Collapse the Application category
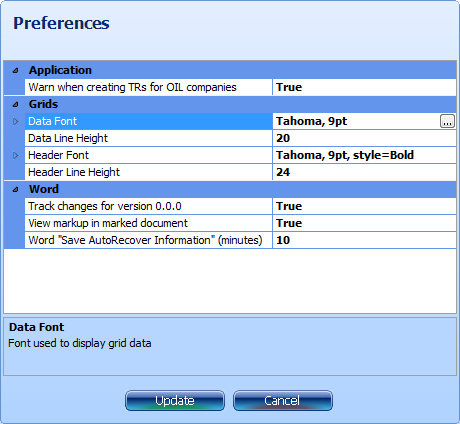Screen dimensions: 460x424 [15, 70]
